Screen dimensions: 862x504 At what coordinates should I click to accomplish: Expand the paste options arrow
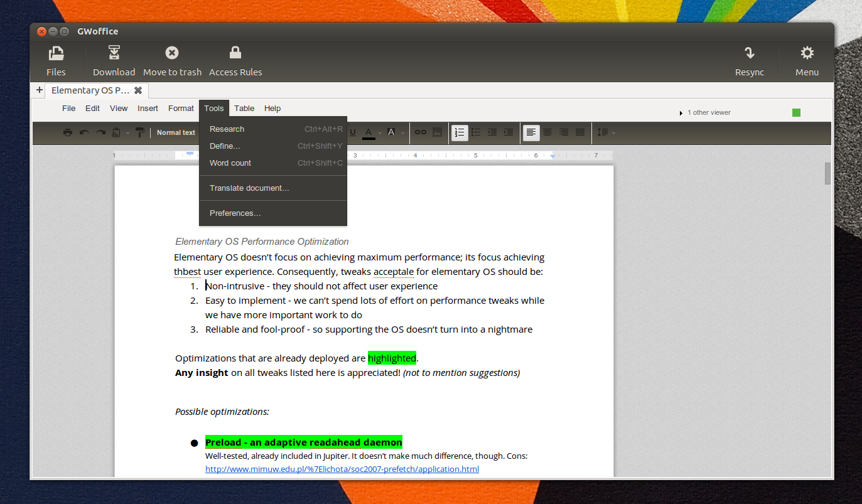pyautogui.click(x=127, y=133)
